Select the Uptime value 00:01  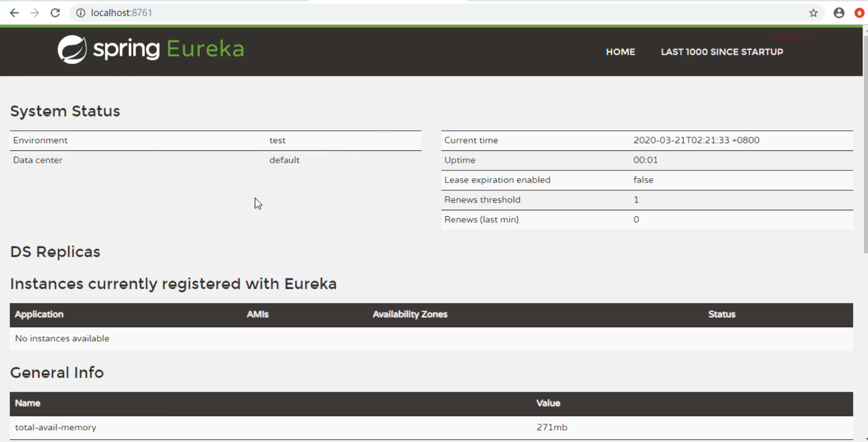click(x=645, y=160)
